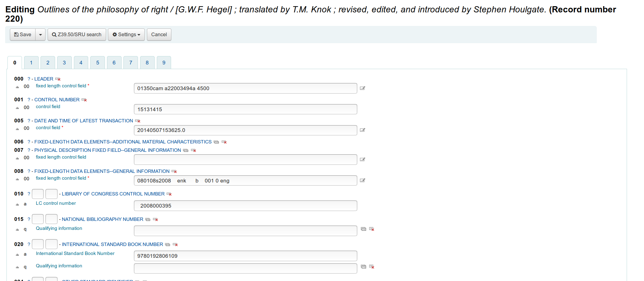Clone the 015 Qualifying information subfield
Screen dimensions: 644x281
tap(363, 229)
